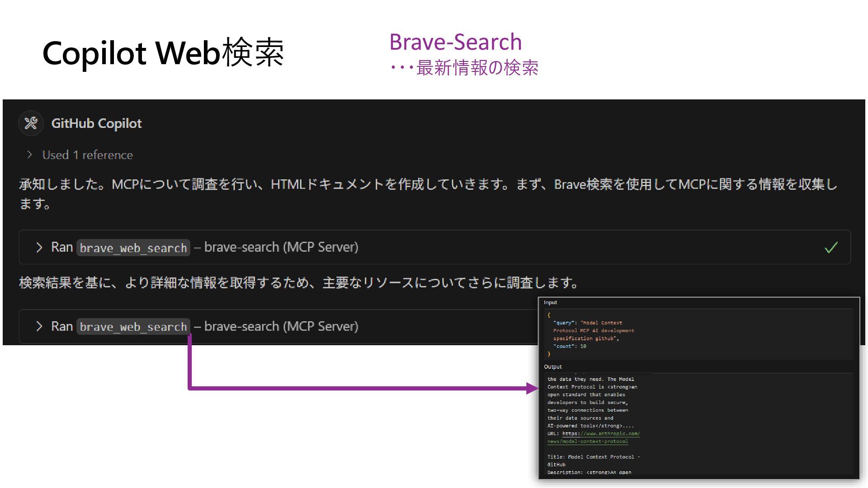Expand the 'Used 1 reference' section

click(x=80, y=155)
